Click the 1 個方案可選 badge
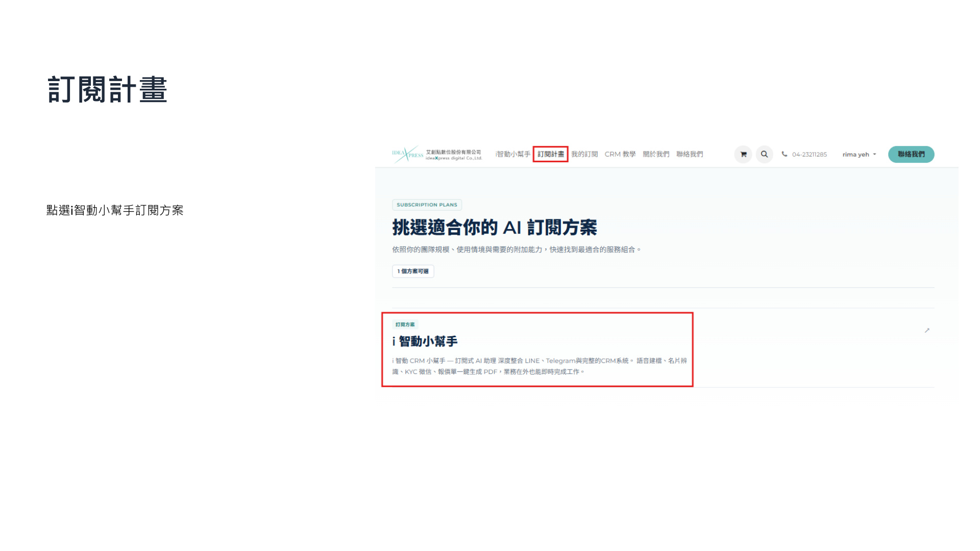980x551 pixels. 413,271
